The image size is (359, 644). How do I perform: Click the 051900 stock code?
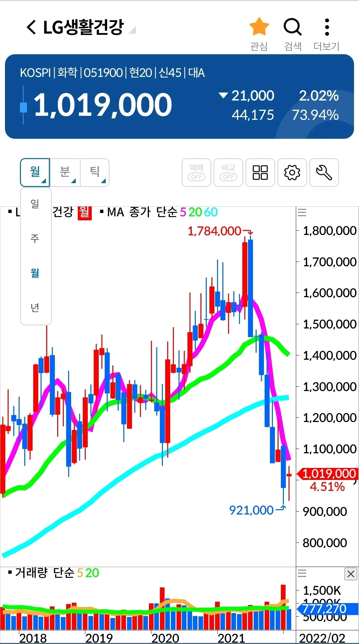(103, 73)
